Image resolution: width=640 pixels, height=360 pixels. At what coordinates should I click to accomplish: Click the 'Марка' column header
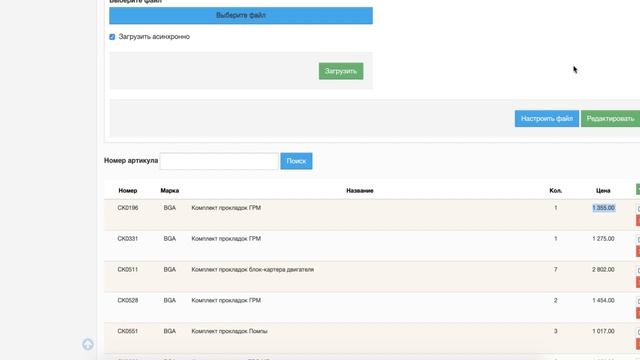170,191
